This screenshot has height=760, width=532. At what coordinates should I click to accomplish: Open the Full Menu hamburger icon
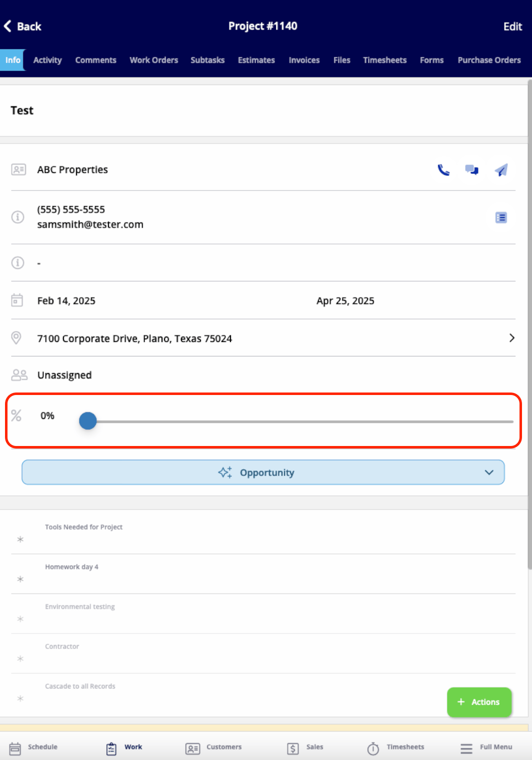pyautogui.click(x=466, y=748)
